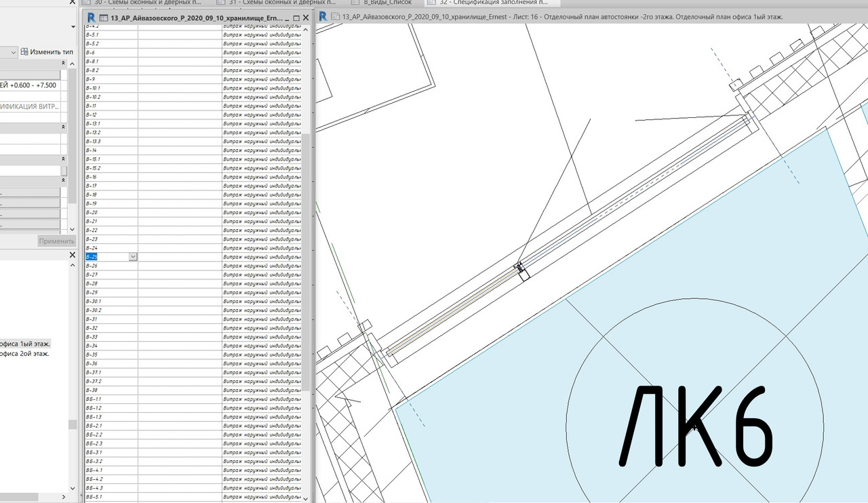Close the Project Browser panel
Screen dimensions: 868x503
73,255
